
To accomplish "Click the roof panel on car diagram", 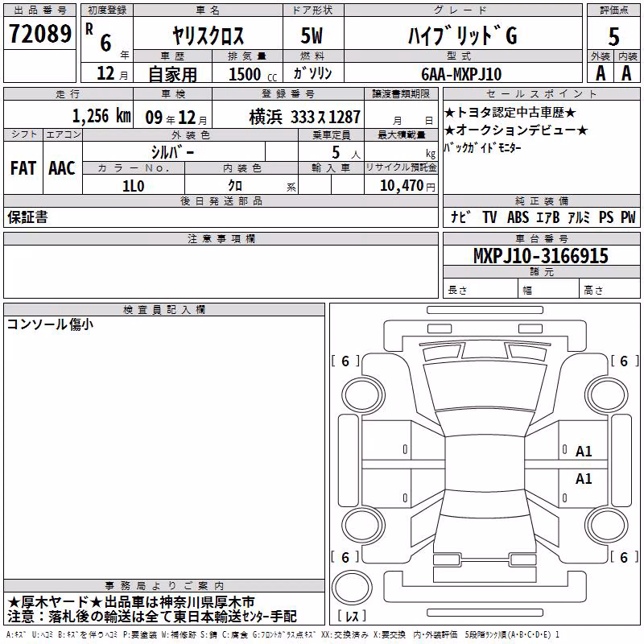I will 485,463.
